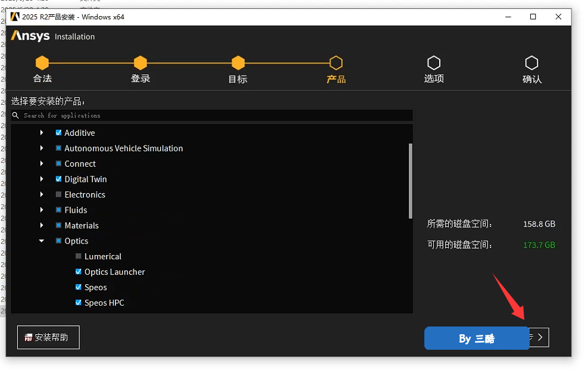Expand the Autonomous Vehicle Simulation node
Viewport: 588px width, 370px height.
pos(42,148)
